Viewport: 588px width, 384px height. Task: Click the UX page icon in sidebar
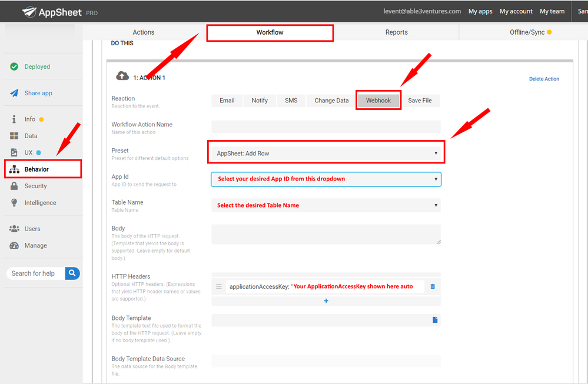click(x=14, y=152)
